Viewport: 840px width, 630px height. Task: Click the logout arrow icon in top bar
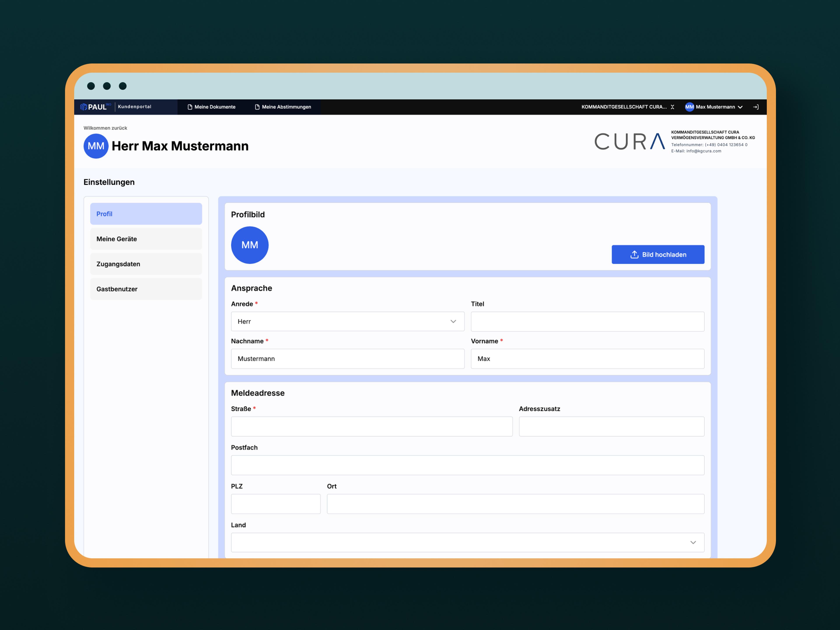756,107
